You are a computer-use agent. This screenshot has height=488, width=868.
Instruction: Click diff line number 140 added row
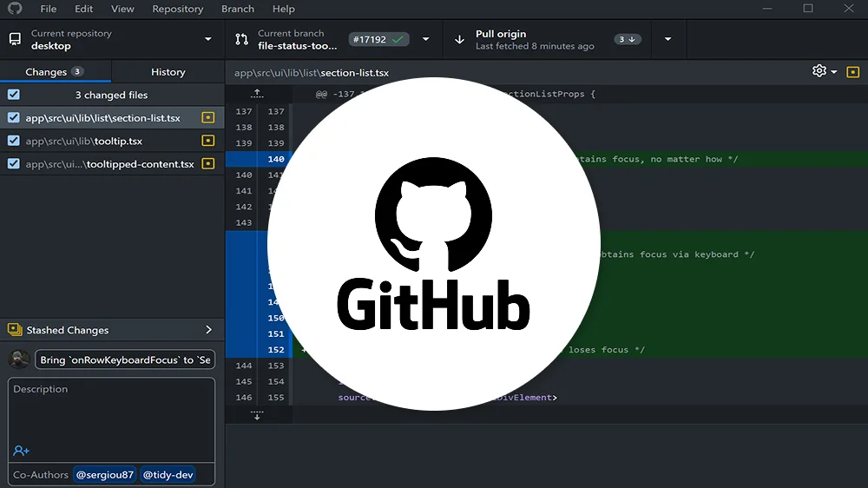[276, 159]
